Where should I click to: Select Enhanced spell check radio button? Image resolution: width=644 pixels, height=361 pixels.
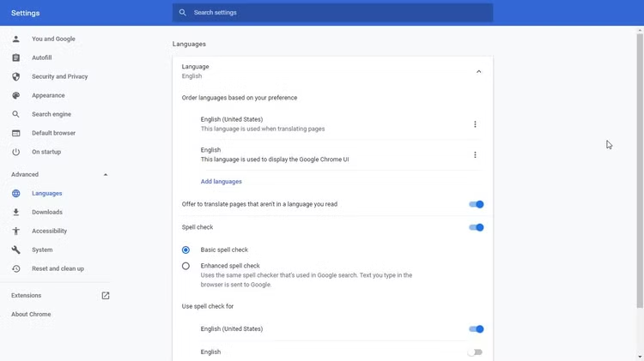click(x=185, y=266)
